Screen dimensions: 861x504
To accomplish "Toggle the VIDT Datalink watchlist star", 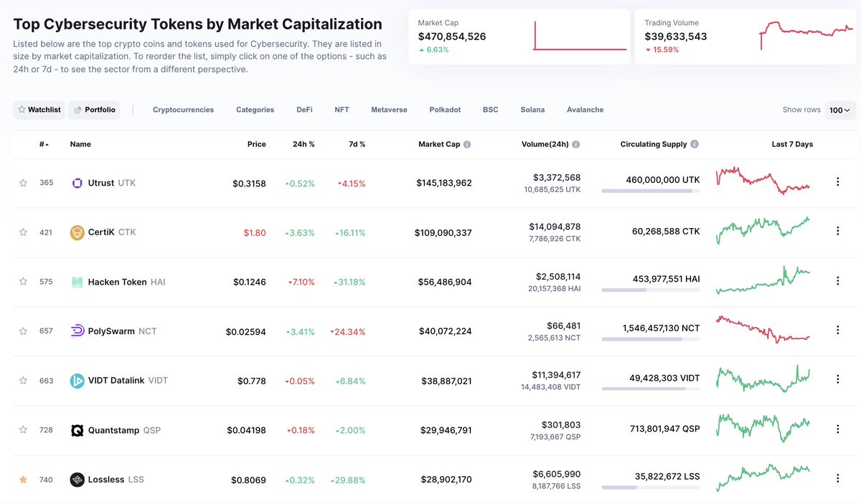I will coord(23,381).
